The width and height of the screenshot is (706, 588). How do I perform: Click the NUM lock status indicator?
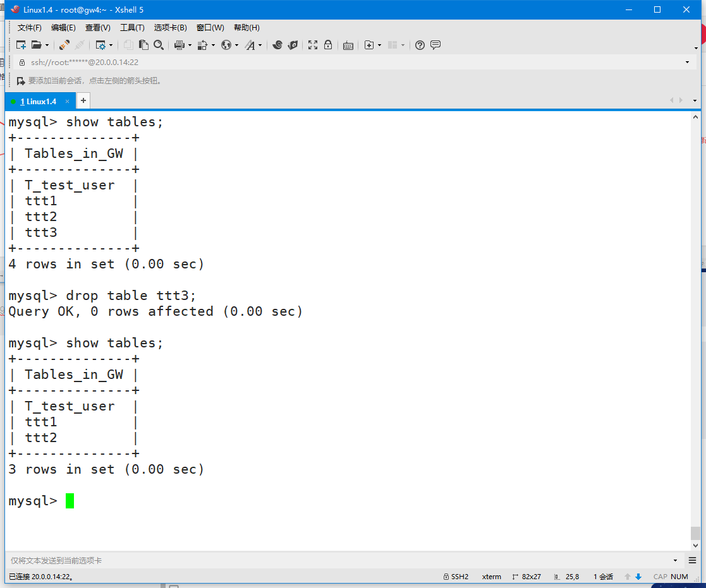coord(679,577)
